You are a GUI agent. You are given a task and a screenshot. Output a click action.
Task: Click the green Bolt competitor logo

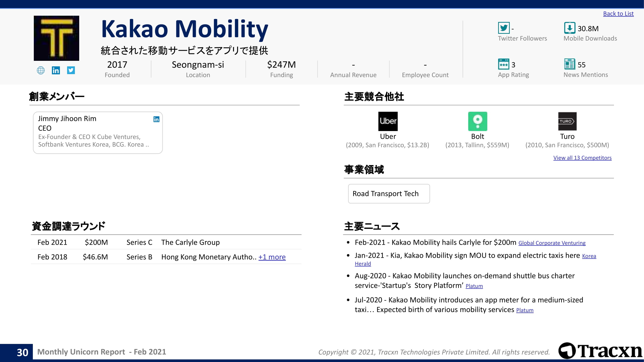477,121
